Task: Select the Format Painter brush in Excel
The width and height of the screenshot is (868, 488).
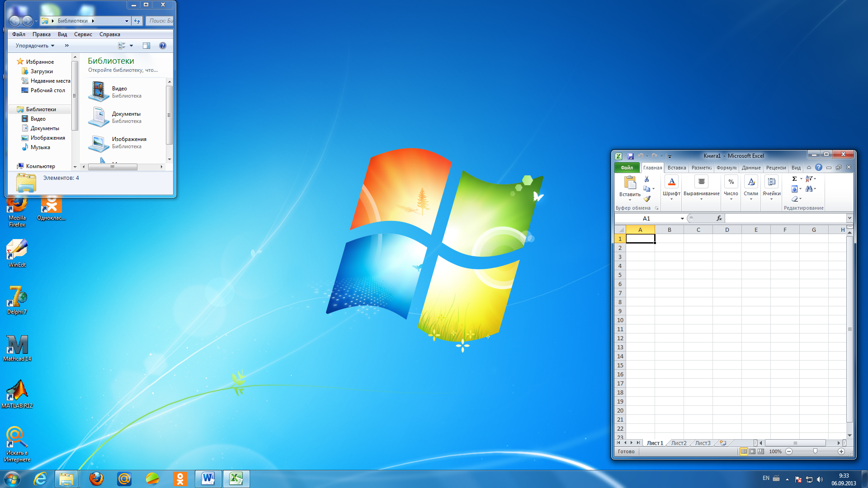Action: (647, 199)
